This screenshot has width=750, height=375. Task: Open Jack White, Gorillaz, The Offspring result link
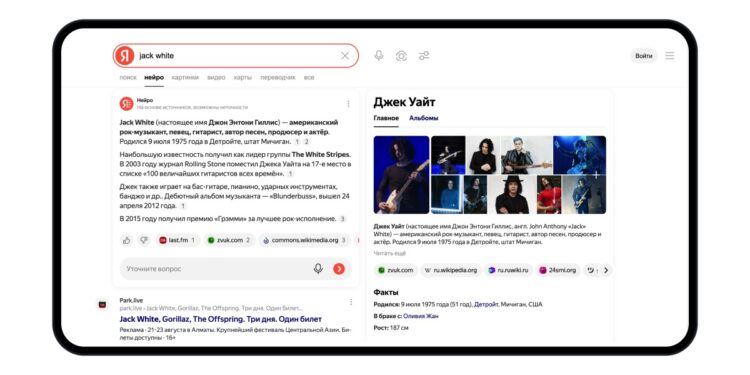tap(221, 319)
